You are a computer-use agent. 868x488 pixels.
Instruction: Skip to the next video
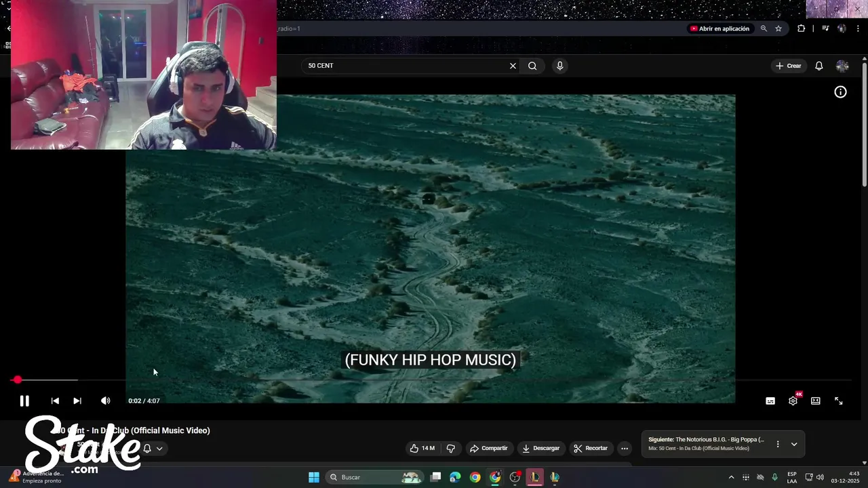(x=77, y=401)
